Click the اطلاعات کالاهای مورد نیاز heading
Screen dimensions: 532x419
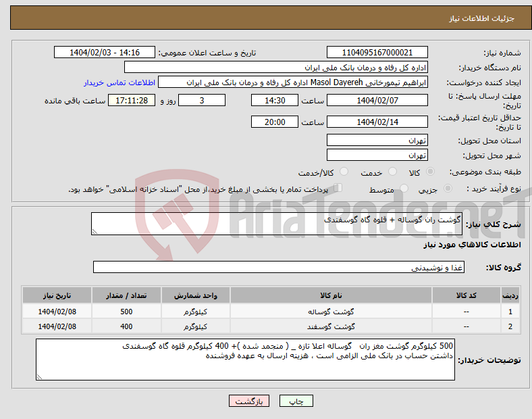[x=472, y=245]
